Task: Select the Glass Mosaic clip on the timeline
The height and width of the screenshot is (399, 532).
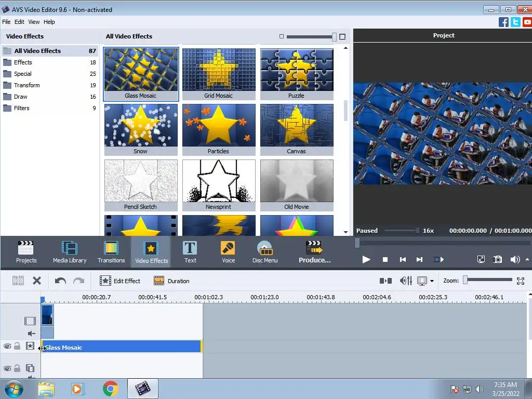Action: point(122,347)
